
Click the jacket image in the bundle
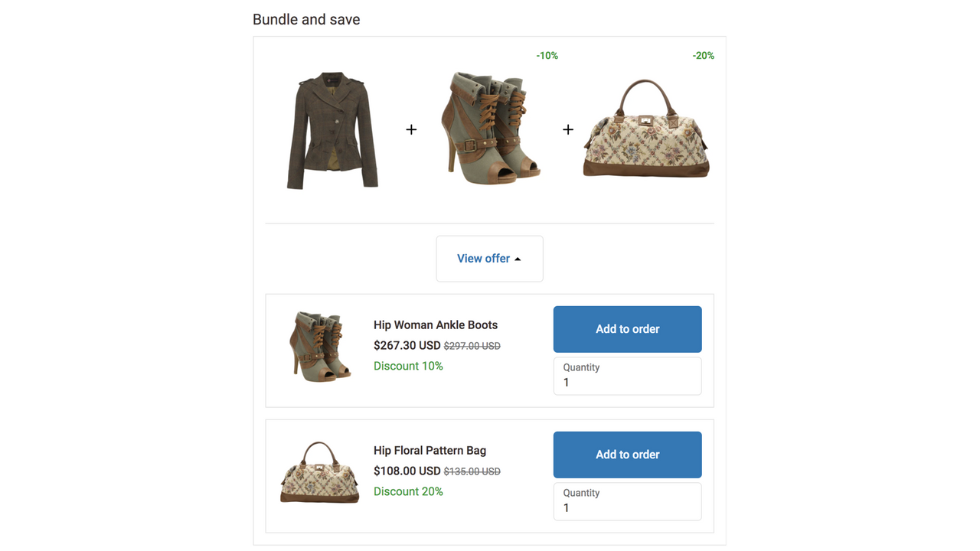pyautogui.click(x=332, y=130)
